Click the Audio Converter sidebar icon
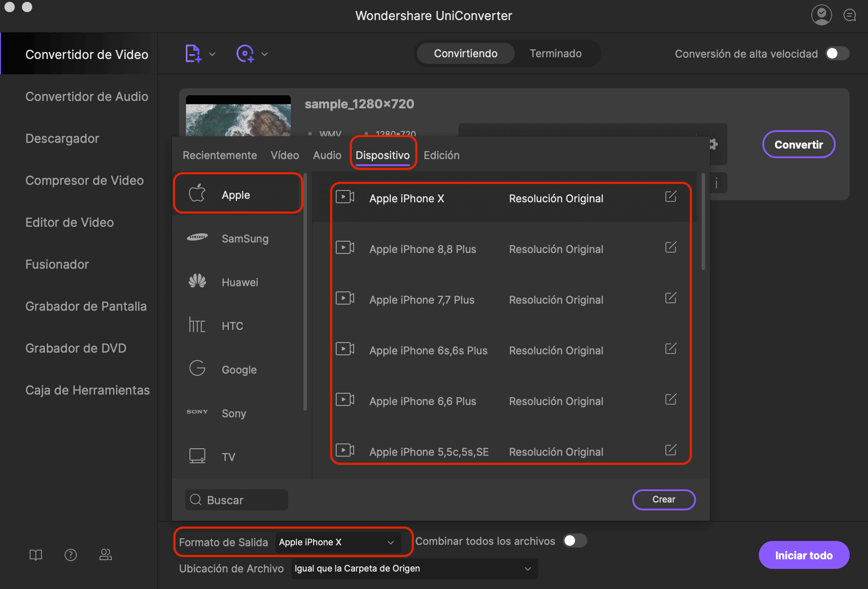 85,97
